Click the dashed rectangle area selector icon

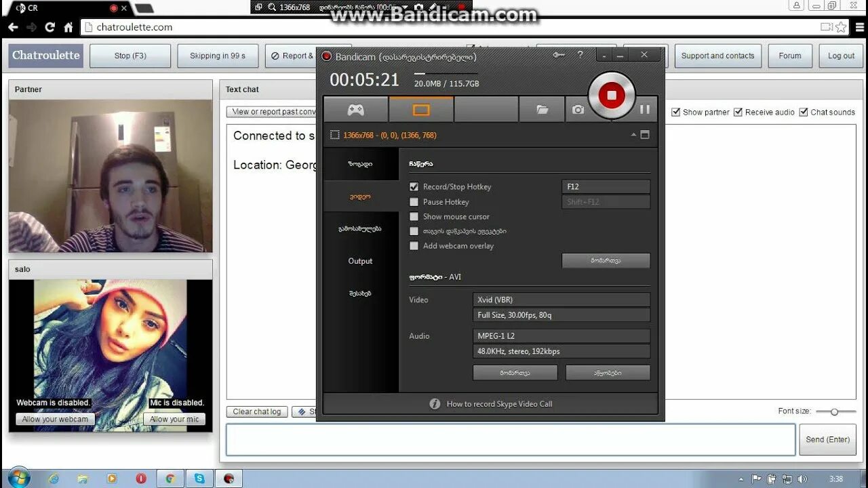(335, 135)
